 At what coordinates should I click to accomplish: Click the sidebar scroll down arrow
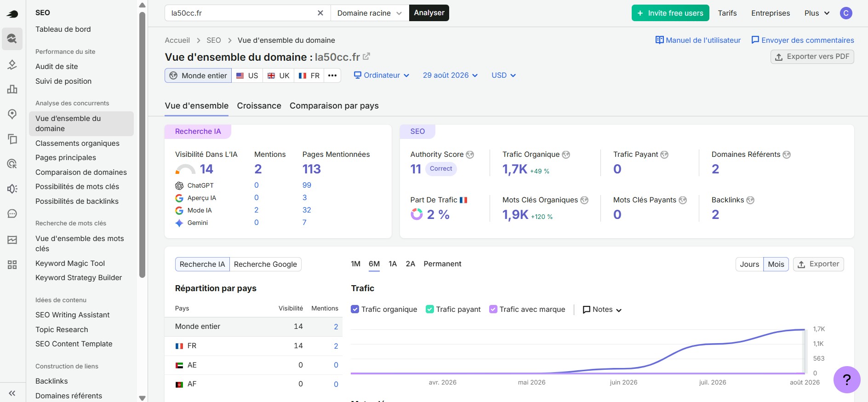(x=142, y=398)
